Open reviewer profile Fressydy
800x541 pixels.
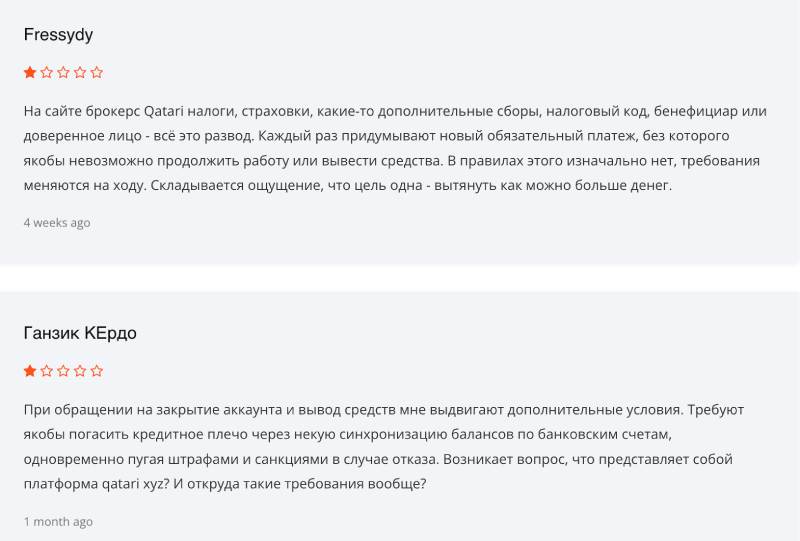(58, 35)
